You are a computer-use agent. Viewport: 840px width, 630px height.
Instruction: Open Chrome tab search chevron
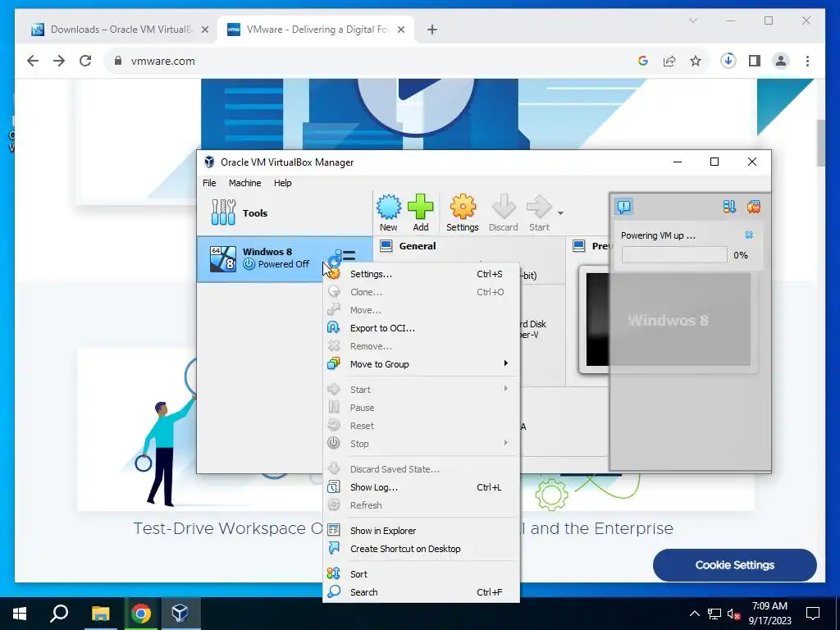point(692,21)
